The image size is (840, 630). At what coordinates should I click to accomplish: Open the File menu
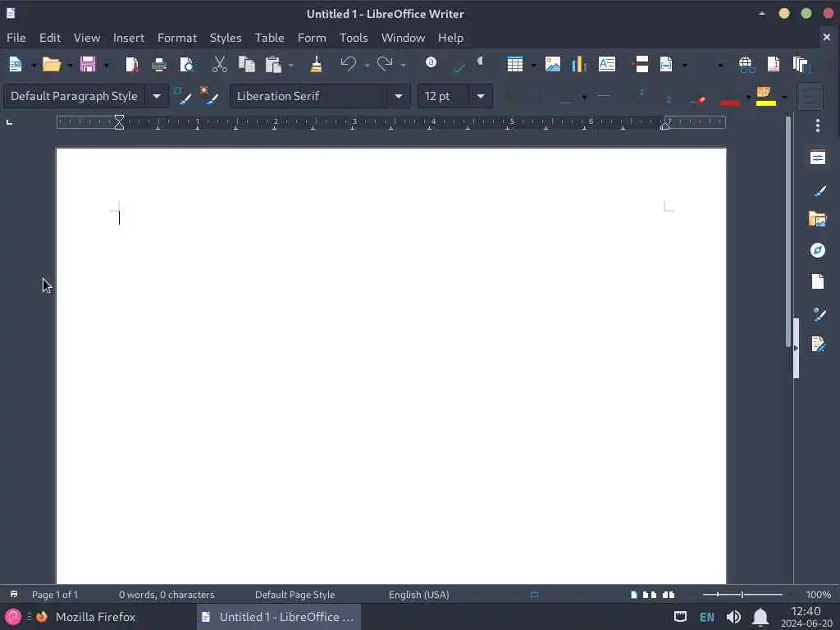(16, 38)
